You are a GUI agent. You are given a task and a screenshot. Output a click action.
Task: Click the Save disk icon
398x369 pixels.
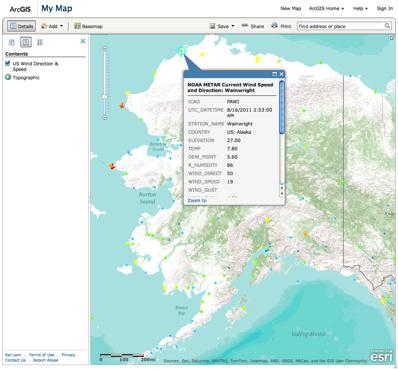(x=212, y=26)
